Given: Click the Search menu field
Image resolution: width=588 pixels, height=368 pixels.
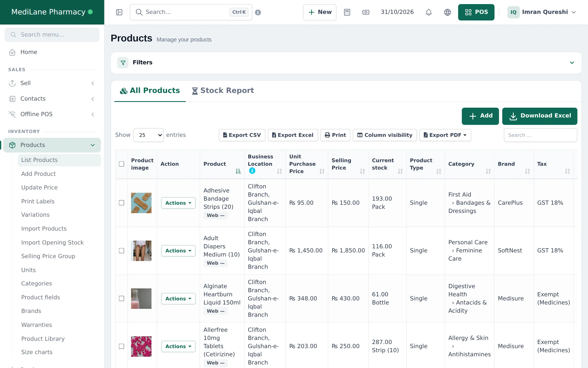Looking at the screenshot, I should (52, 35).
